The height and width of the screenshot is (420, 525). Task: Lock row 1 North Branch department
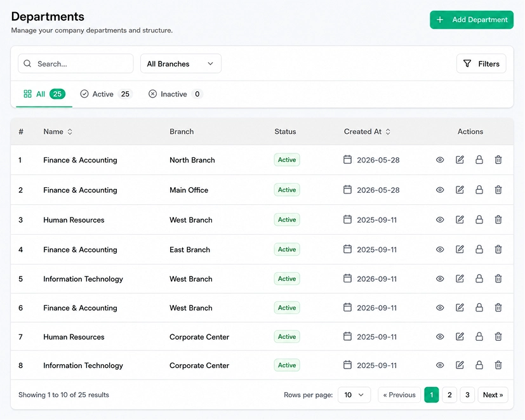[479, 160]
